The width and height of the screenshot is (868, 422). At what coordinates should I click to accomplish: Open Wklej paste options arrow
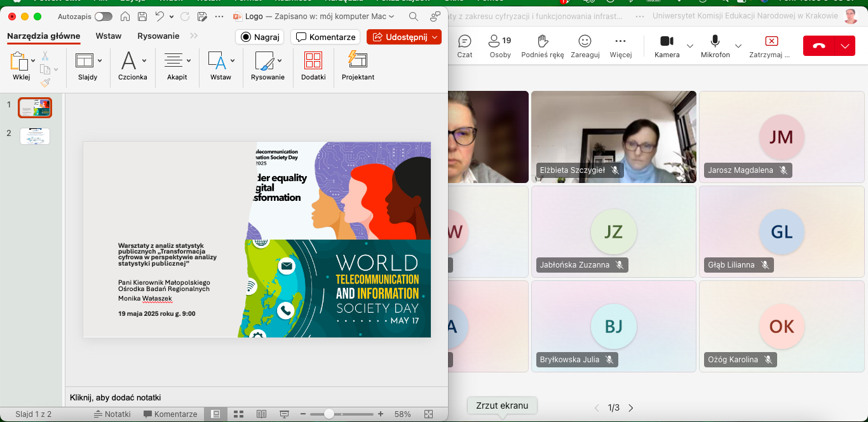pos(33,61)
